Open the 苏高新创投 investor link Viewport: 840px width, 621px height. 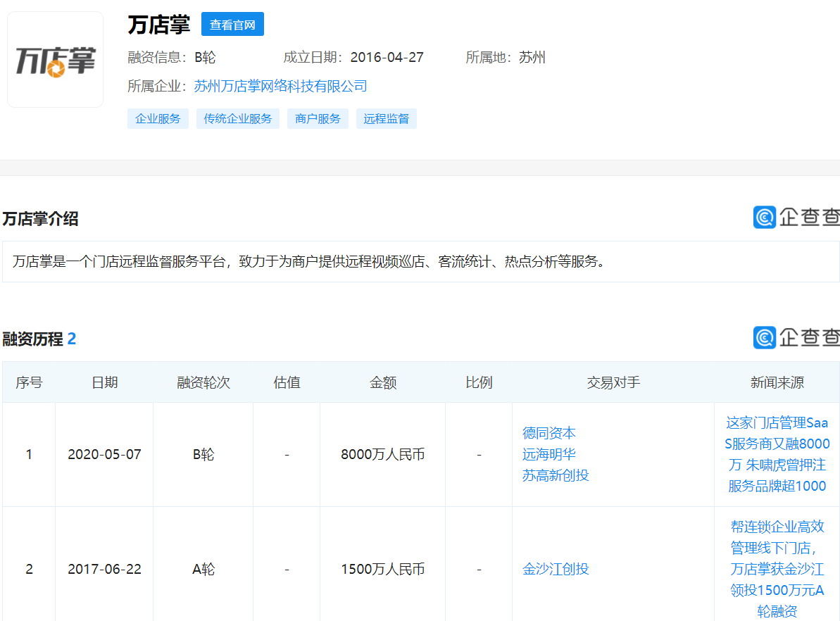click(x=556, y=475)
